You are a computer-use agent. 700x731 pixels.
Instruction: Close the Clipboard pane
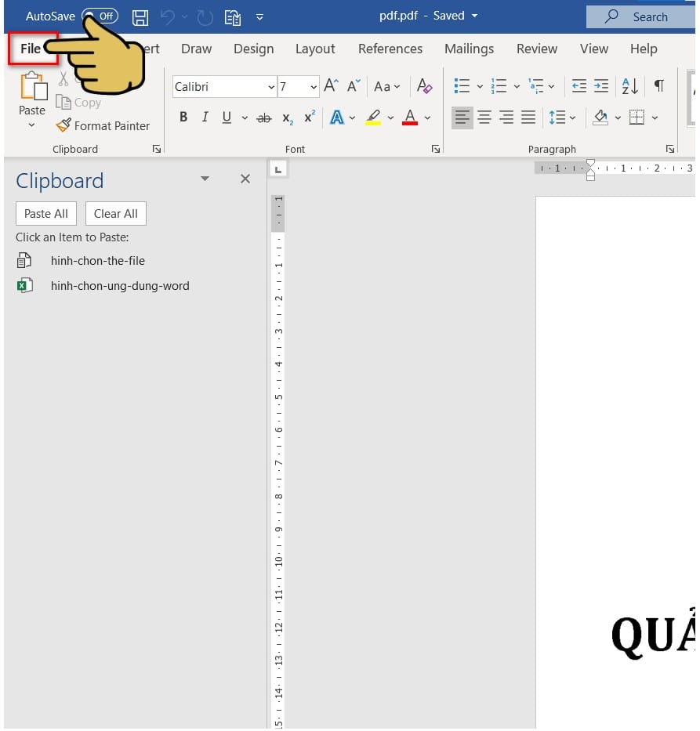pyautogui.click(x=245, y=179)
